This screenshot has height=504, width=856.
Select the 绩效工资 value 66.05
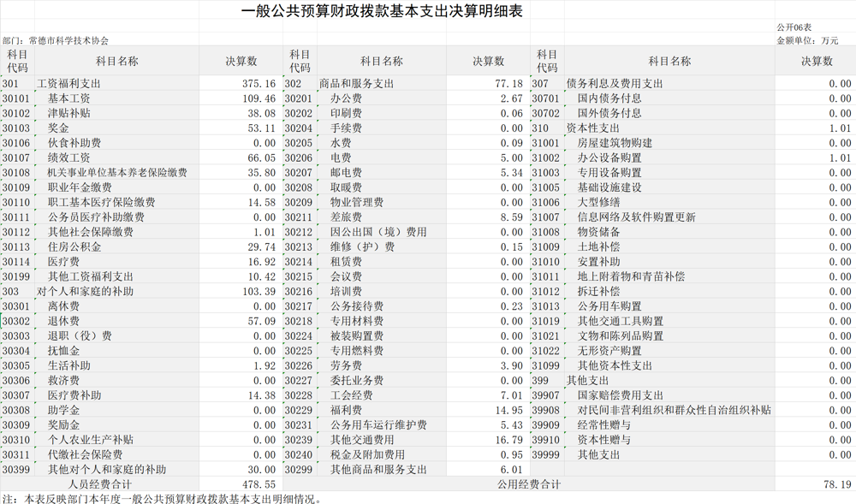pyautogui.click(x=262, y=157)
